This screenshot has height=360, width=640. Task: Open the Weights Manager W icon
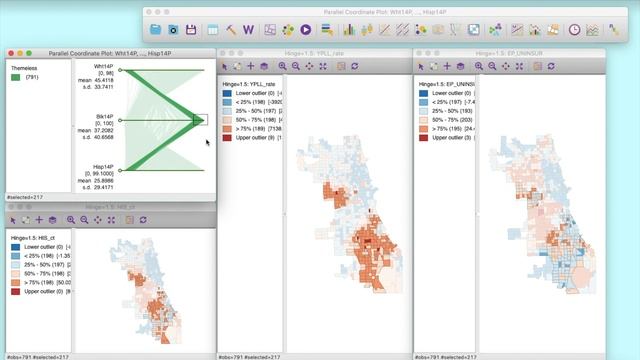coord(248,29)
